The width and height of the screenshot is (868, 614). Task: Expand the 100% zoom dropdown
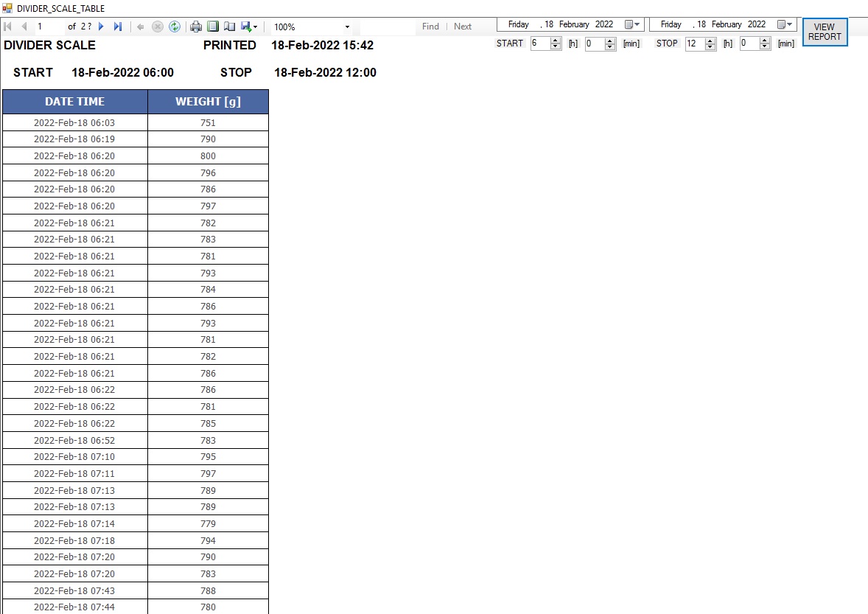(347, 27)
